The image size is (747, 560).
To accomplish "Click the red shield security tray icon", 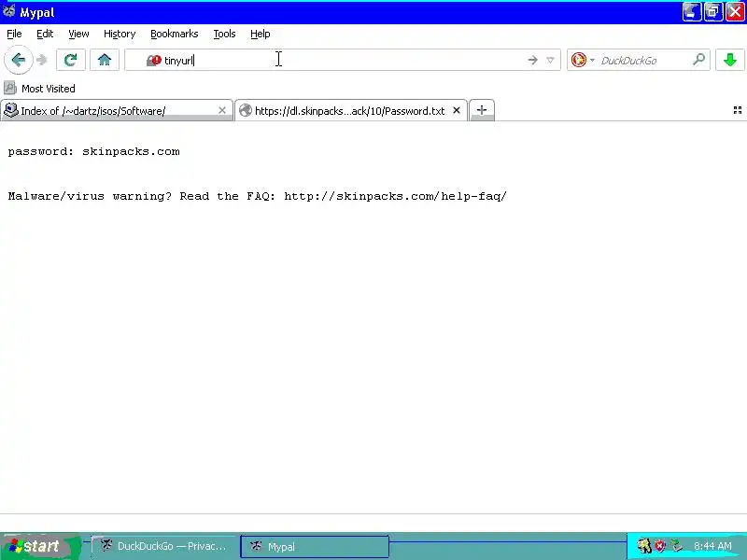I will pos(660,546).
